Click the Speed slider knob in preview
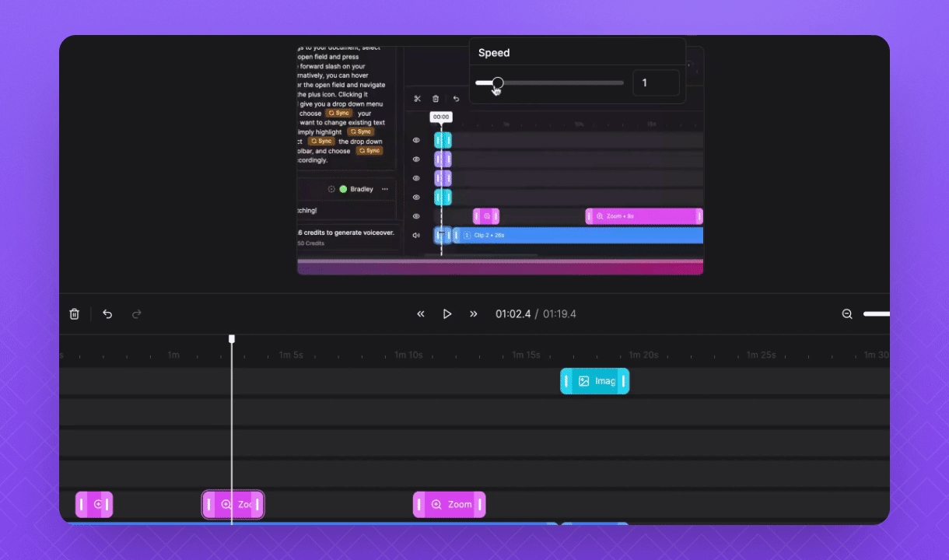Screen dimensions: 949x560 pos(498,82)
